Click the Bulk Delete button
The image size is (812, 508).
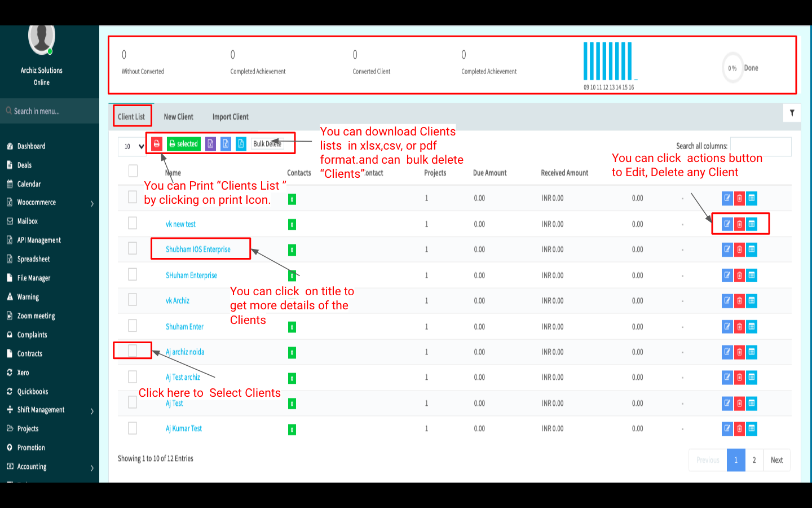pos(267,144)
